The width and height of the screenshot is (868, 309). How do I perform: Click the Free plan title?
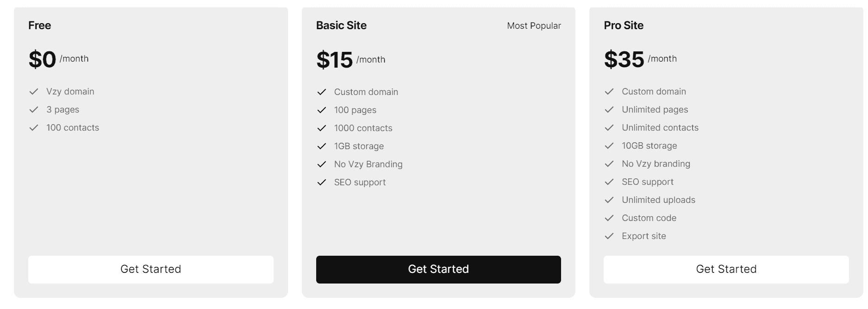pos(39,25)
